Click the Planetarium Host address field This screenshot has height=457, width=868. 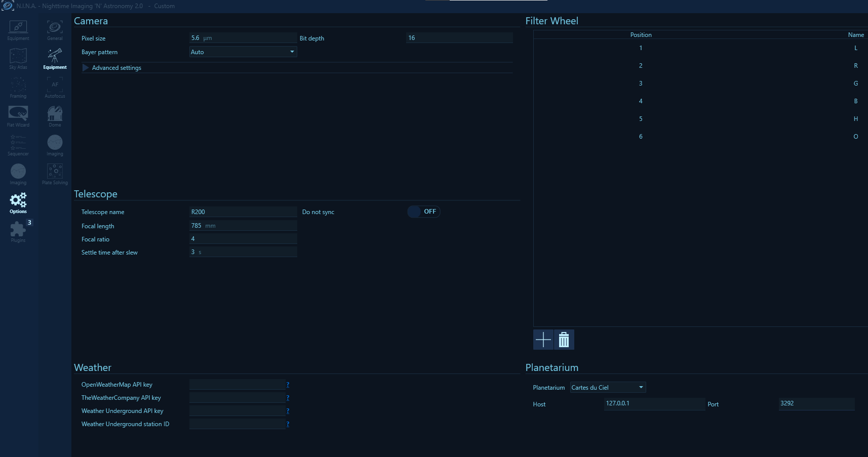(654, 403)
